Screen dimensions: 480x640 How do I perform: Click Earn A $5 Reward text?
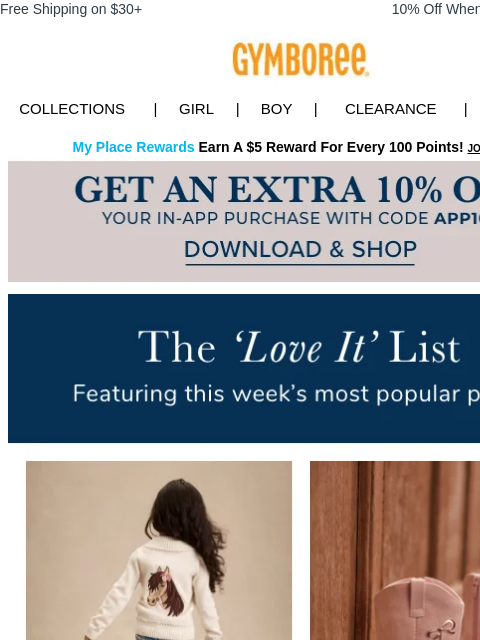pyautogui.click(x=331, y=147)
